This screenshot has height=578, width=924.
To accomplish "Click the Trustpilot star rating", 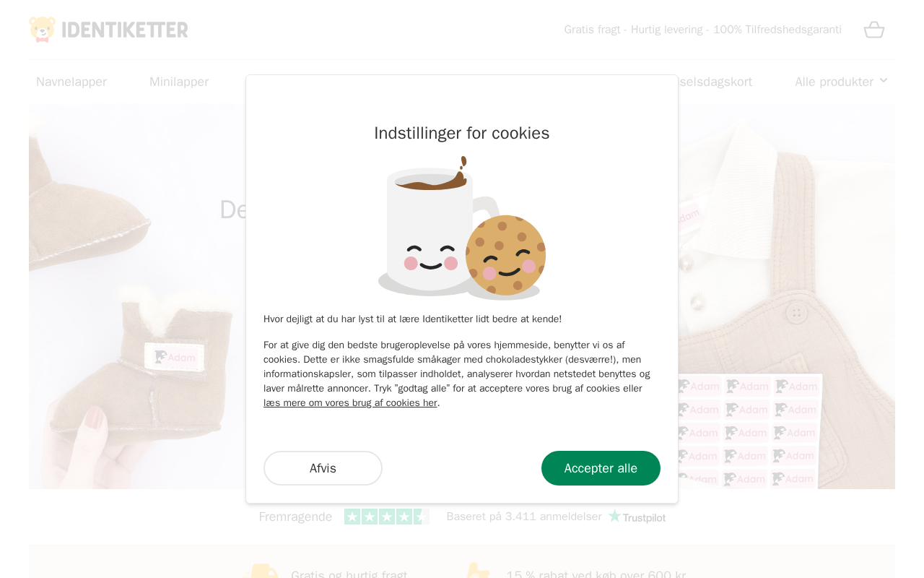I will pos(386,517).
